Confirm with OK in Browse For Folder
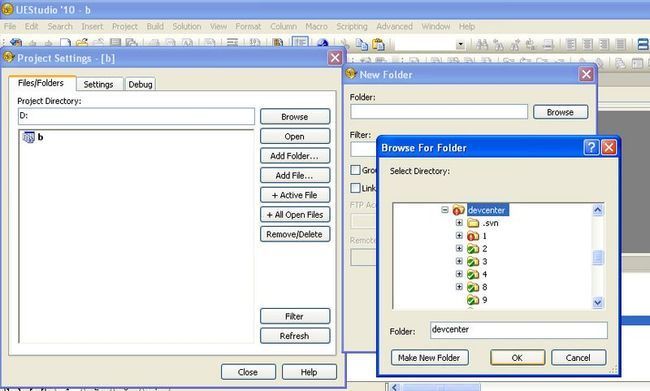650x391 pixels. (517, 357)
